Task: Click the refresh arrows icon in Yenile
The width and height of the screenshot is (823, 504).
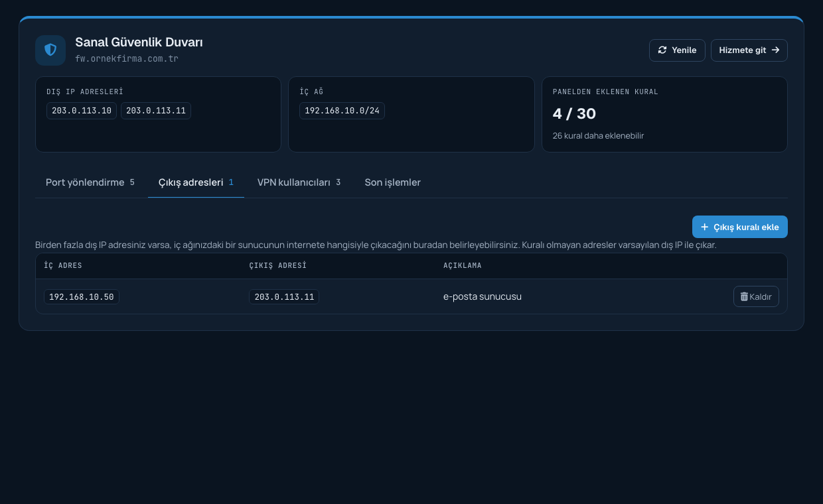Action: pos(662,50)
